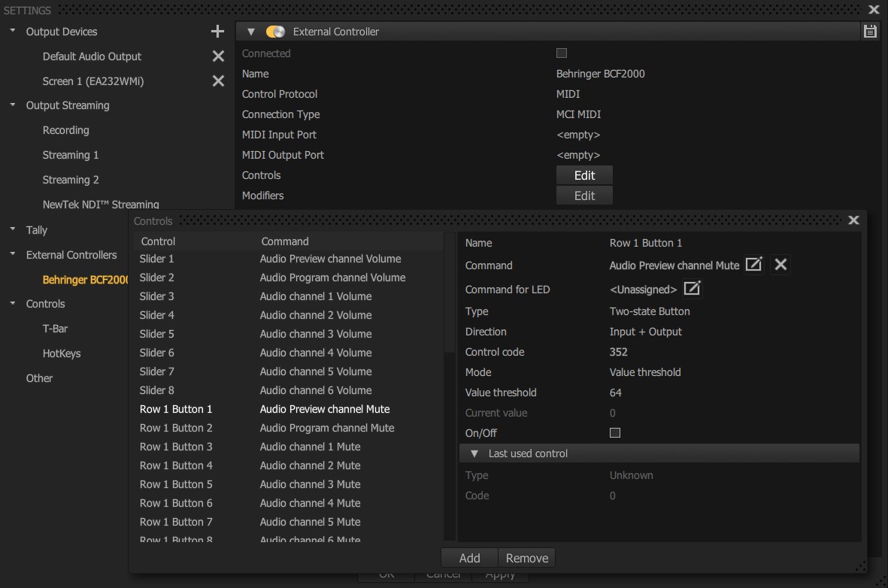The image size is (888, 588).
Task: Collapse the Output Devices tree node
Action: point(13,30)
